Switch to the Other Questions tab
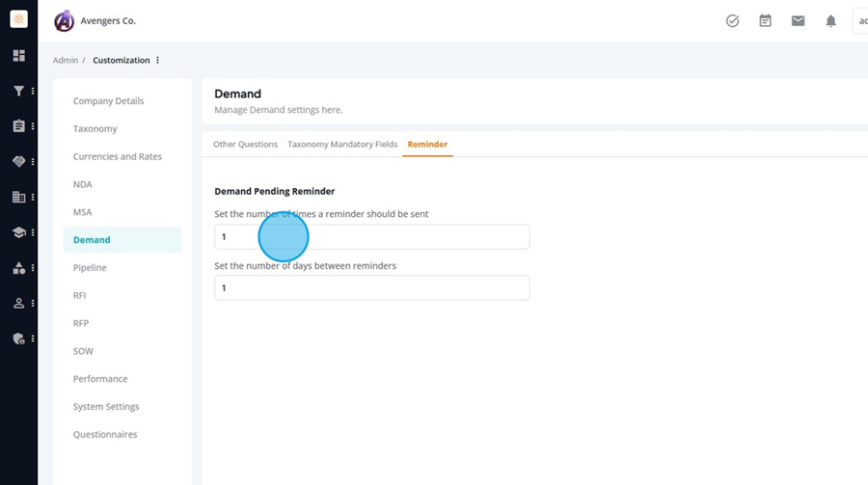Image resolution: width=868 pixels, height=485 pixels. (x=245, y=144)
